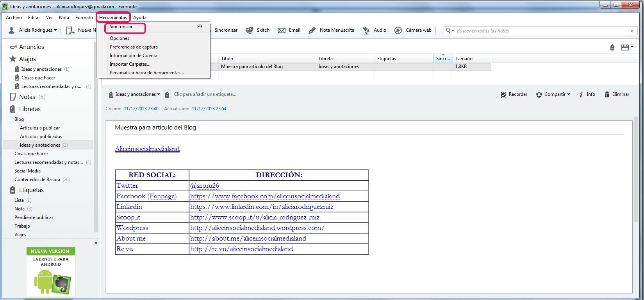Open the about.me URL link
644x300 pixels.
pos(248,239)
